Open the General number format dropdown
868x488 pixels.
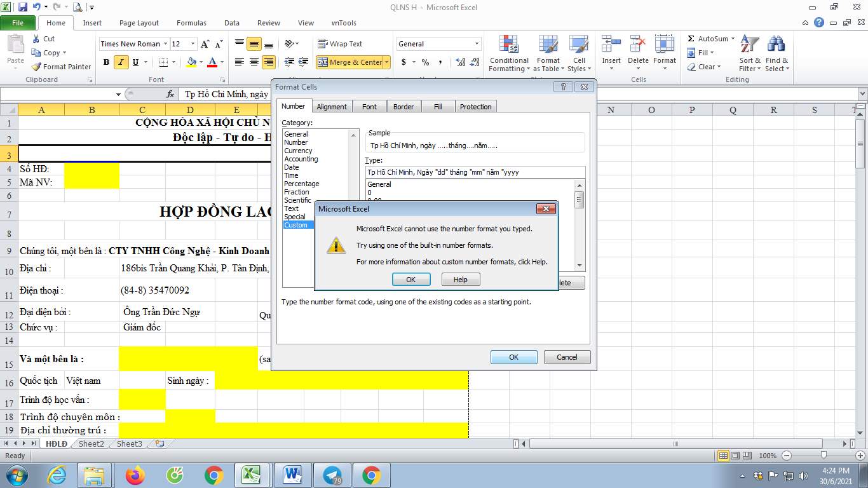477,44
